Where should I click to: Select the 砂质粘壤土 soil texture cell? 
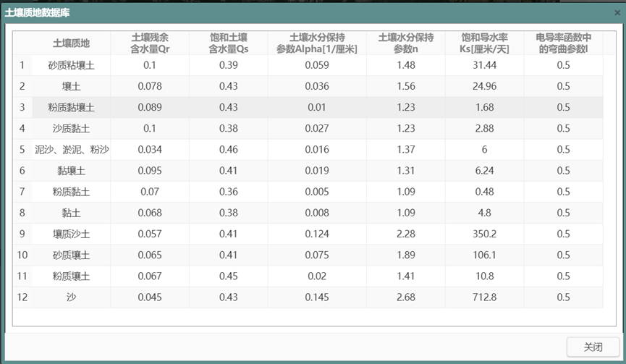click(x=71, y=66)
